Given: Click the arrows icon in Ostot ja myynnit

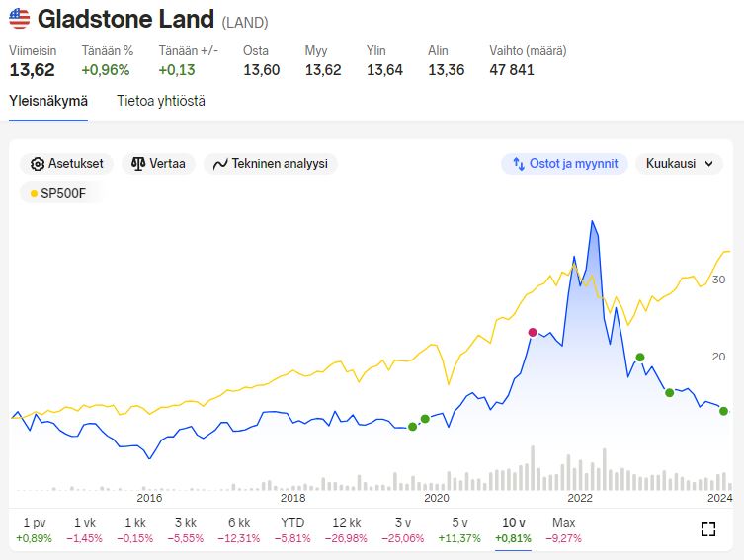Looking at the screenshot, I should click(x=519, y=164).
